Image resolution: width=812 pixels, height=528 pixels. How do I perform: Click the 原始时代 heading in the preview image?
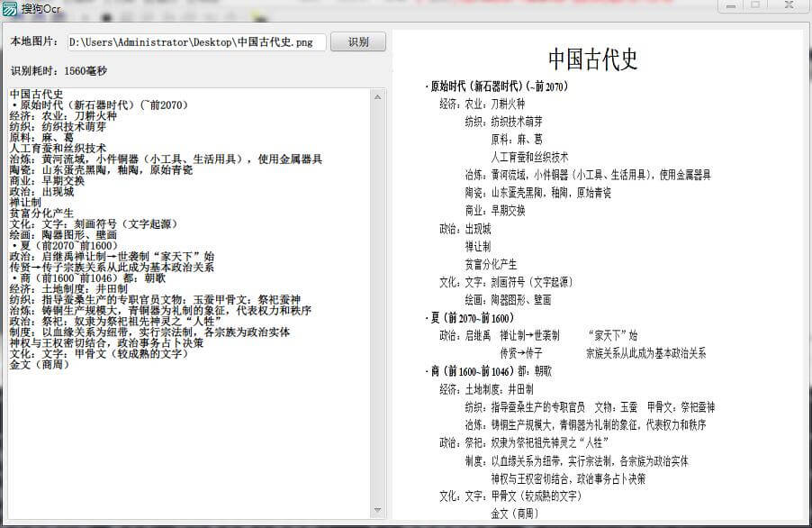click(499, 86)
